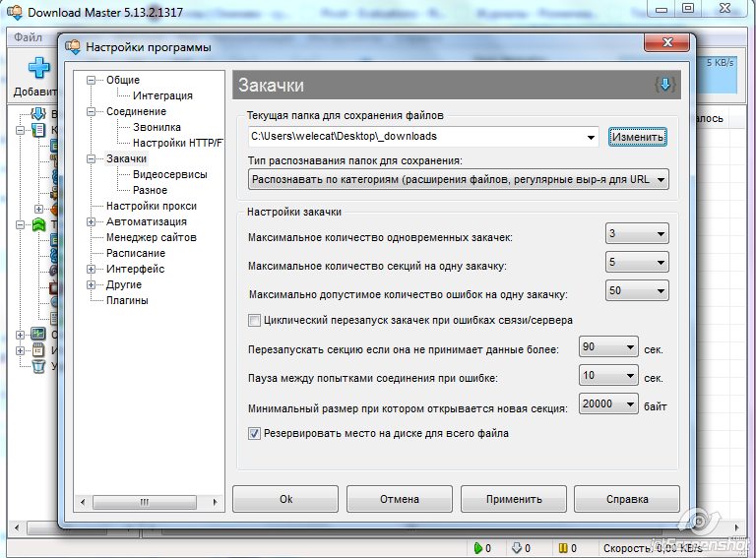756x558 pixels.
Task: Click the paused downloads yellow status icon
Action: [563, 548]
